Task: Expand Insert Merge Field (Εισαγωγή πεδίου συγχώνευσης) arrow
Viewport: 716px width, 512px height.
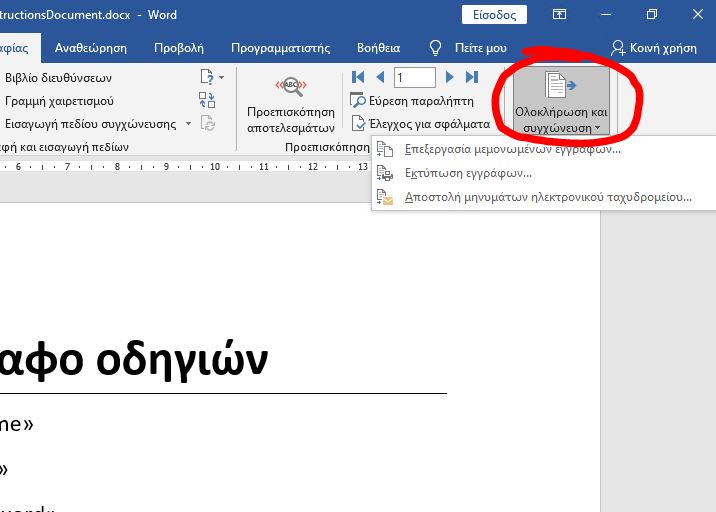Action: pos(187,124)
